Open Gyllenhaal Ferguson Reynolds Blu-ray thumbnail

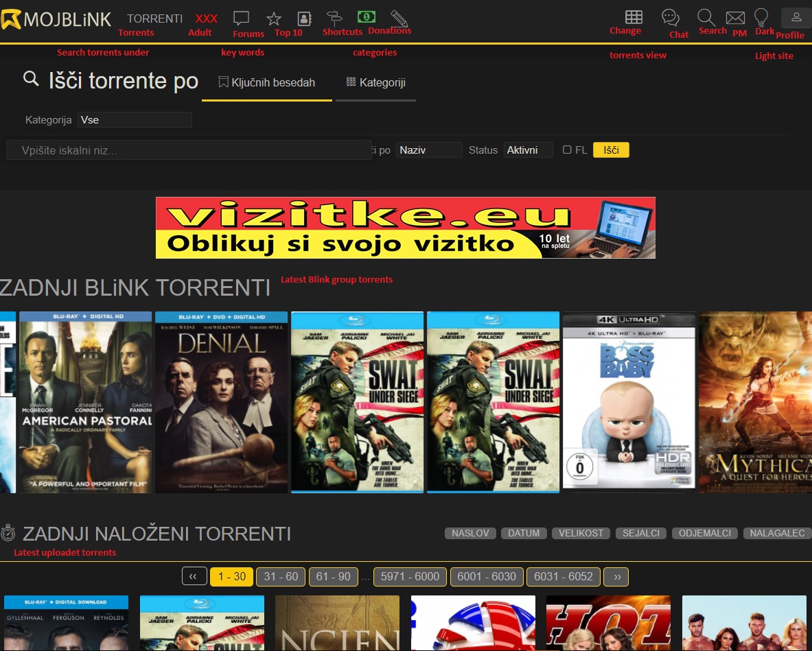(x=67, y=623)
